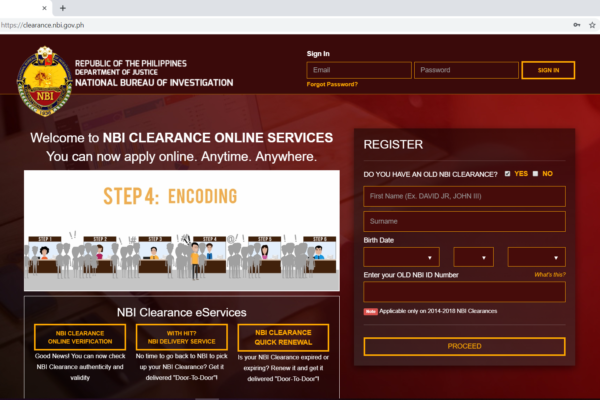Open a new browser tab
The height and width of the screenshot is (400, 600).
click(x=63, y=8)
